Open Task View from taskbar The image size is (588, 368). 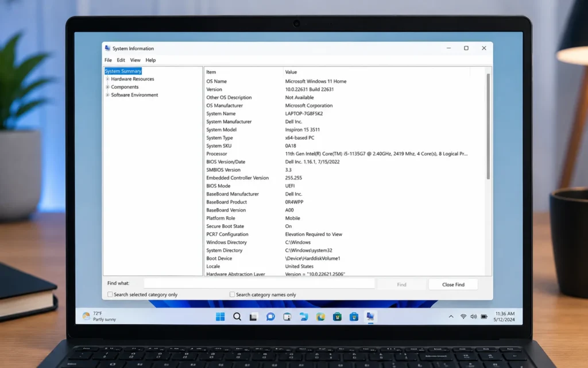(x=253, y=317)
